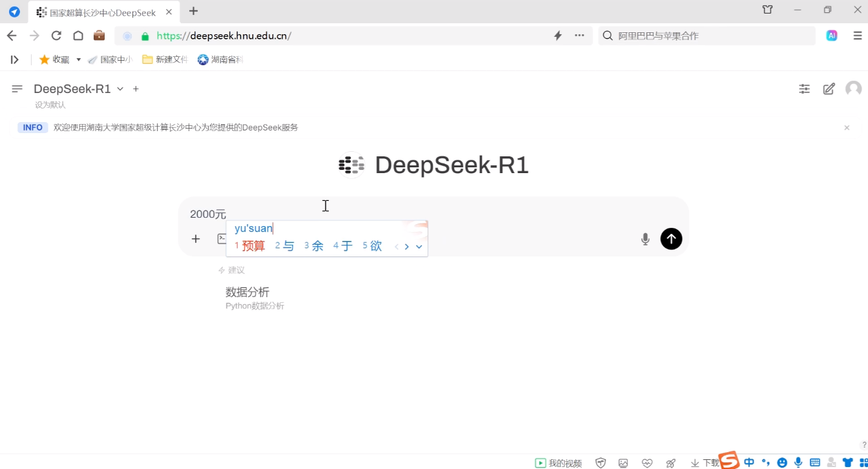Select the 数据分析 suggestion prompt
Viewport: 868px width, 469px height.
coord(254,298)
